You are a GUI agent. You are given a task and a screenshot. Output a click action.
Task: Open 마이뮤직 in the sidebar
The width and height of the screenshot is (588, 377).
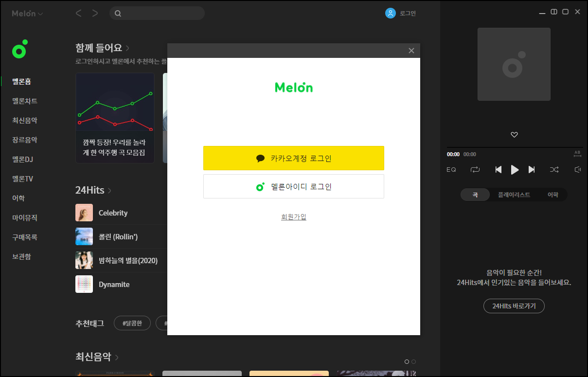[x=25, y=218]
